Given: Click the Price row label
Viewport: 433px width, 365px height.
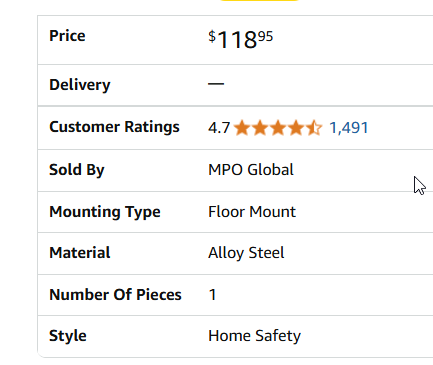Looking at the screenshot, I should point(67,36).
